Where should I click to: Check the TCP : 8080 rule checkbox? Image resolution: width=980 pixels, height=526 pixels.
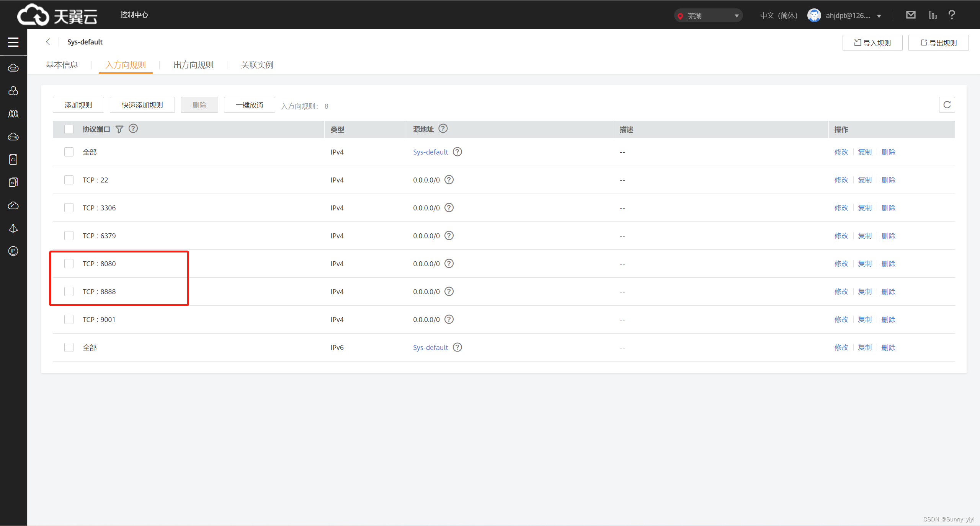click(69, 264)
